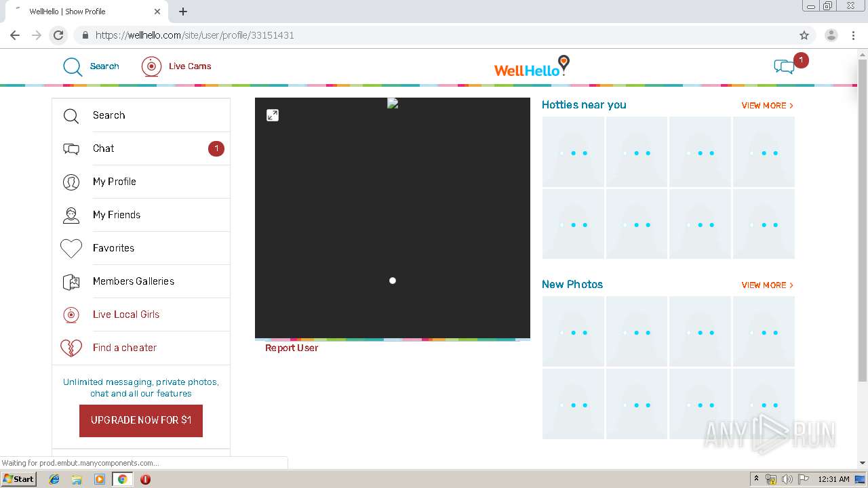This screenshot has height=488, width=868.
Task: Open Chrome user account icon
Action: (831, 35)
